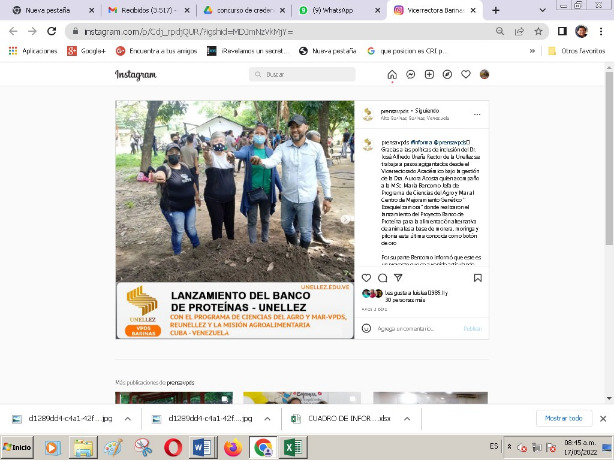This screenshot has width=614, height=460.
Task: Close the downloads bar
Action: pos(603,419)
